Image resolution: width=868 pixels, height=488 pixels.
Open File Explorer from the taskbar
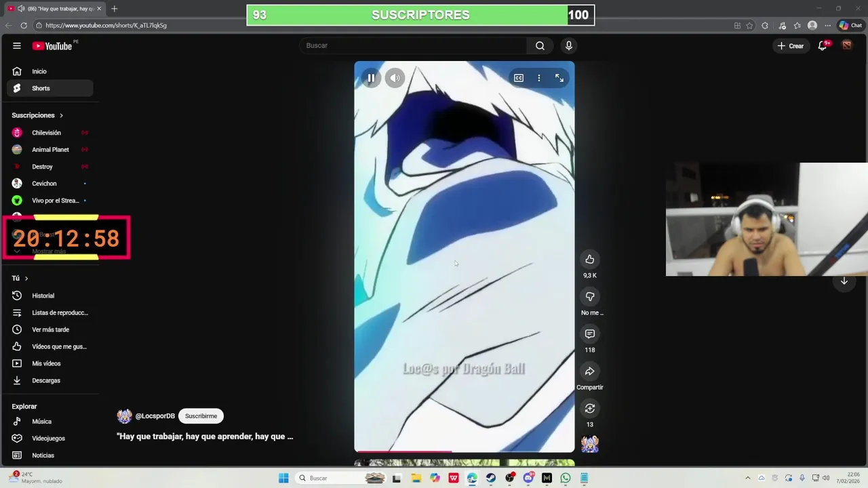point(416,478)
